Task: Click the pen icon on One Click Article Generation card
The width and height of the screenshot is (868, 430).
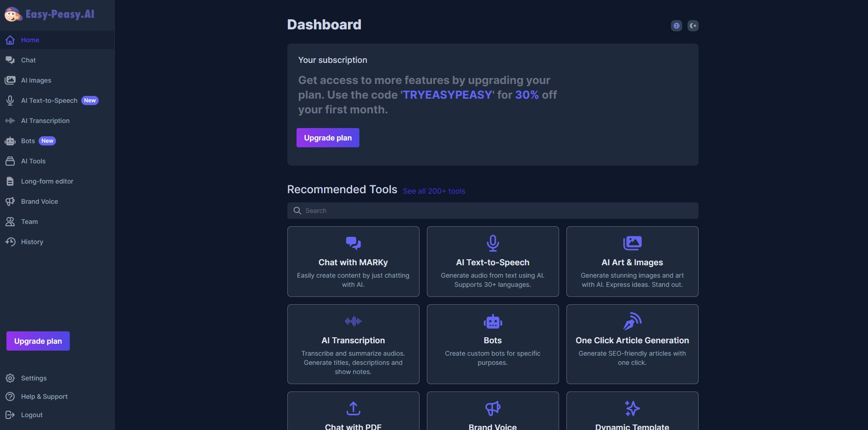Action: pos(633,321)
